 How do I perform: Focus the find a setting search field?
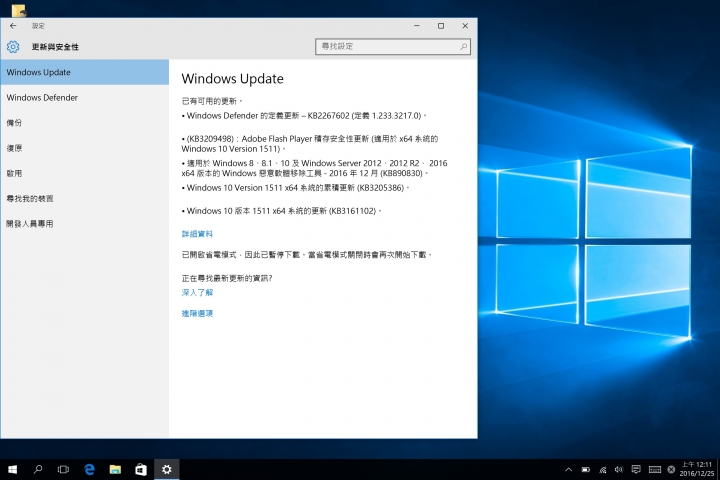393,46
